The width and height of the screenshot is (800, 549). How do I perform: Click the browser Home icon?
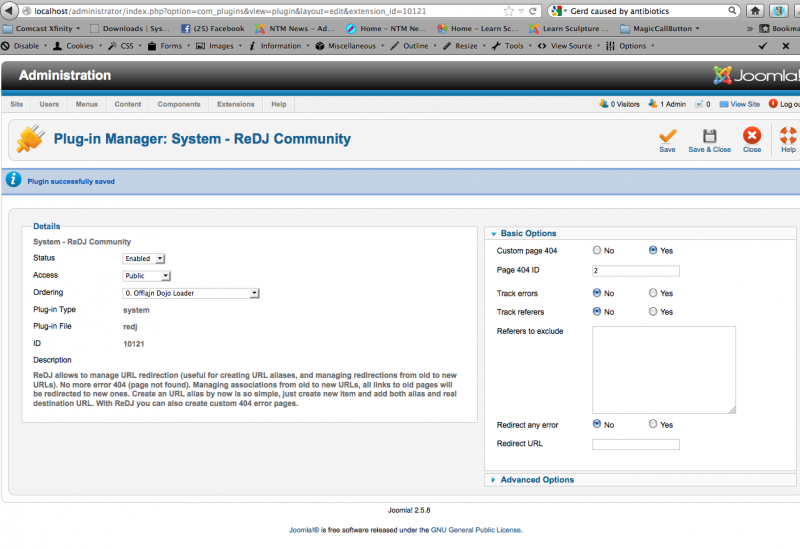[x=755, y=11]
